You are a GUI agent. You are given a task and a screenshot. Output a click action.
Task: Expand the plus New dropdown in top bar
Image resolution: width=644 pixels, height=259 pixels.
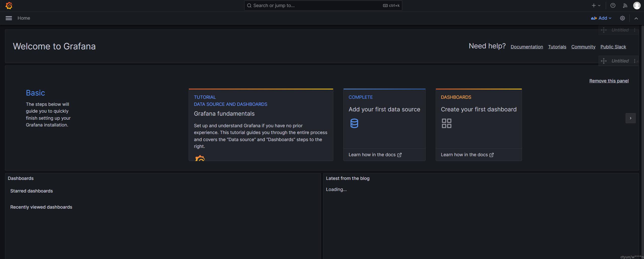[596, 6]
